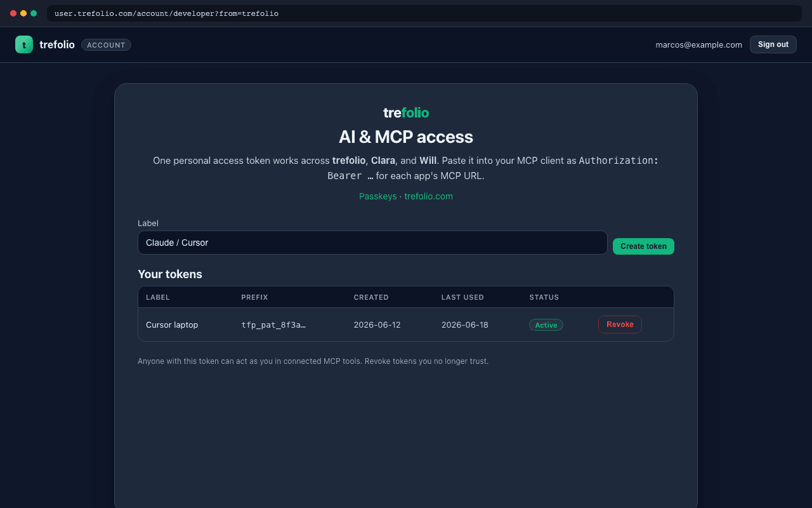This screenshot has width=812, height=508.
Task: Click the yellow minimize window button
Action: pos(23,13)
